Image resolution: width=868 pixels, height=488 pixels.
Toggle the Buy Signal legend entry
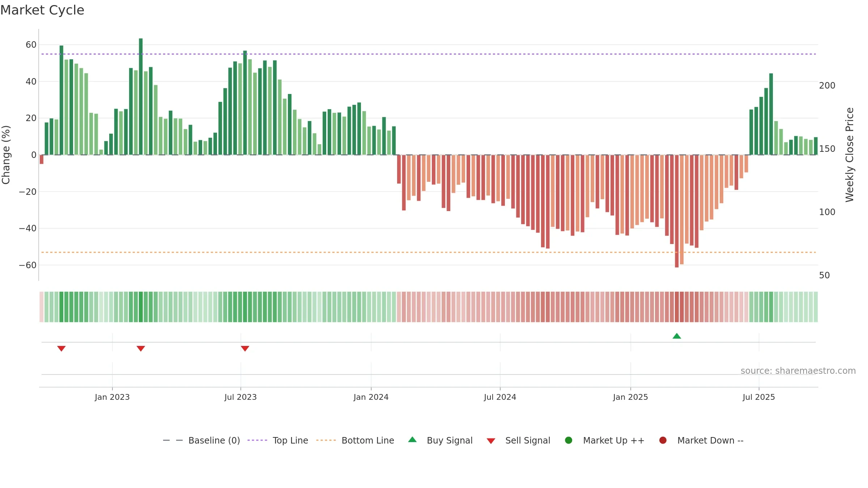(440, 440)
